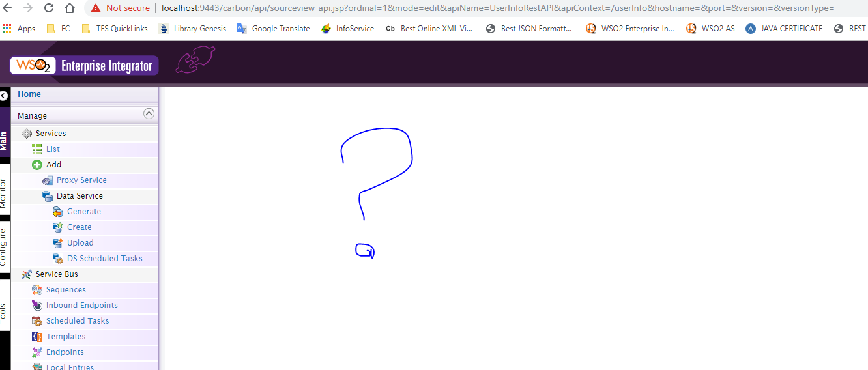Open the REST bookmark
Viewport: 868px width, 370px height.
pos(850,29)
